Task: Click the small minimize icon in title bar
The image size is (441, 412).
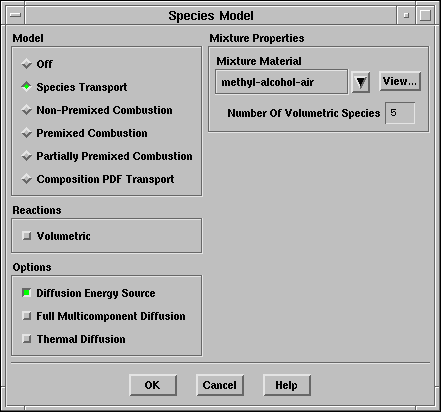Action: (406, 15)
